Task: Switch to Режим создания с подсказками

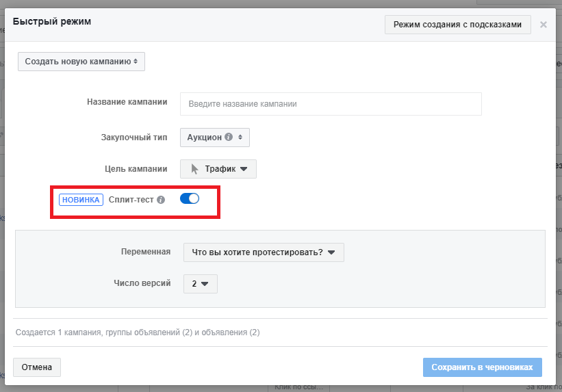Action: pos(458,25)
